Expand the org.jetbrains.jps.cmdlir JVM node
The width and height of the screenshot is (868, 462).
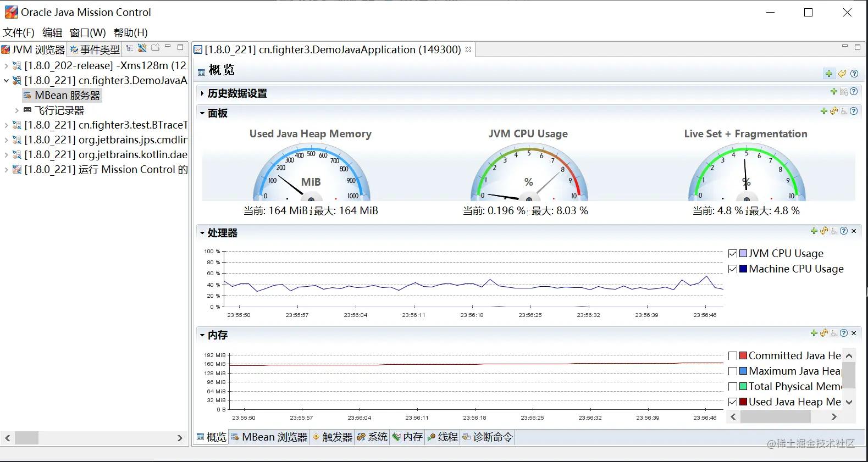(6, 140)
